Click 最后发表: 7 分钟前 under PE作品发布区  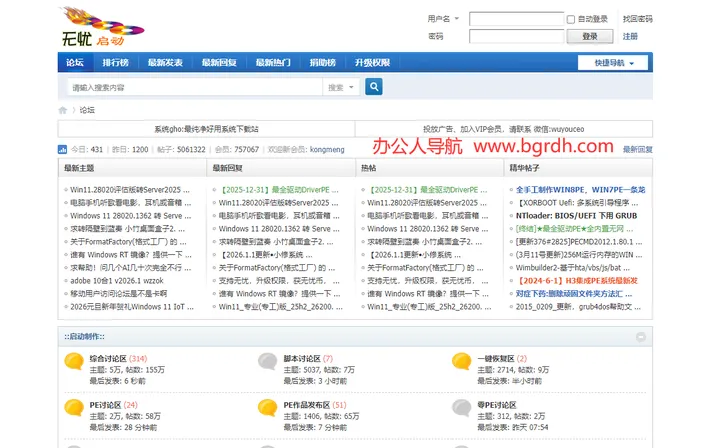pyautogui.click(x=315, y=427)
